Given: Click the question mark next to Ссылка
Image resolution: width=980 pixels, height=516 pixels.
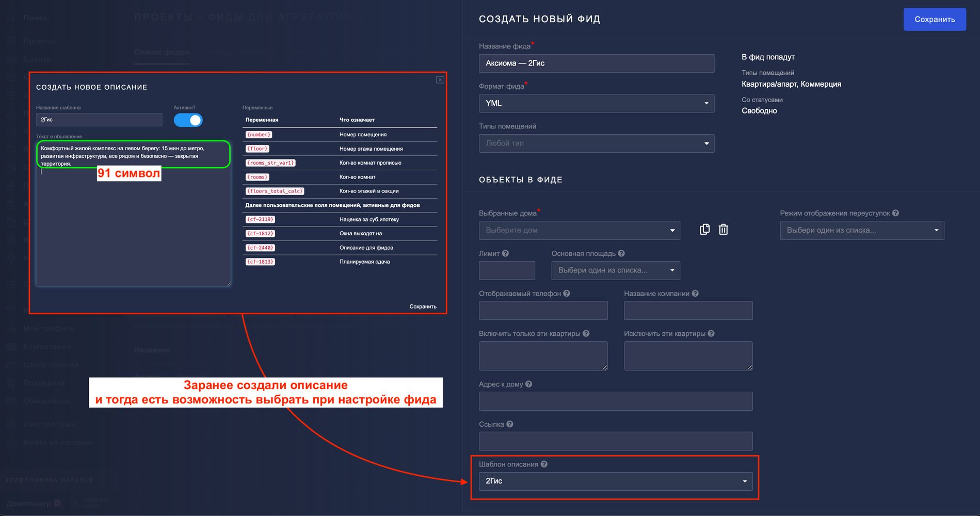Looking at the screenshot, I should pyautogui.click(x=510, y=424).
